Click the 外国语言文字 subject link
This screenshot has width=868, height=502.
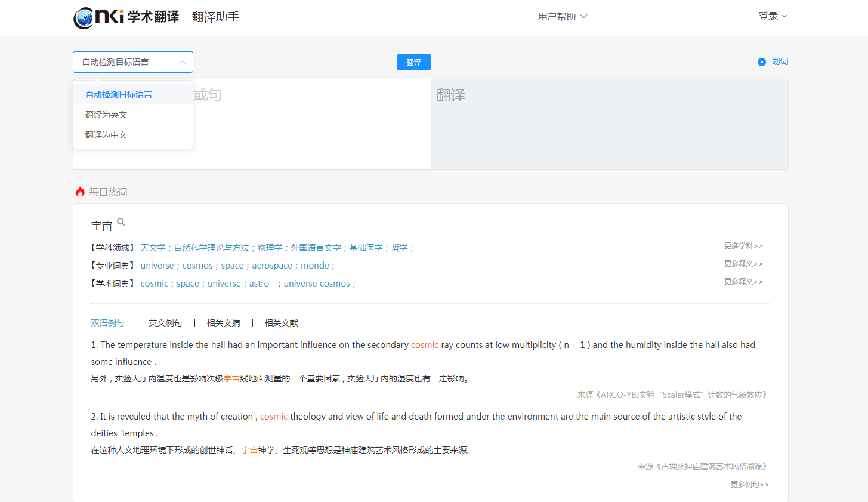316,248
